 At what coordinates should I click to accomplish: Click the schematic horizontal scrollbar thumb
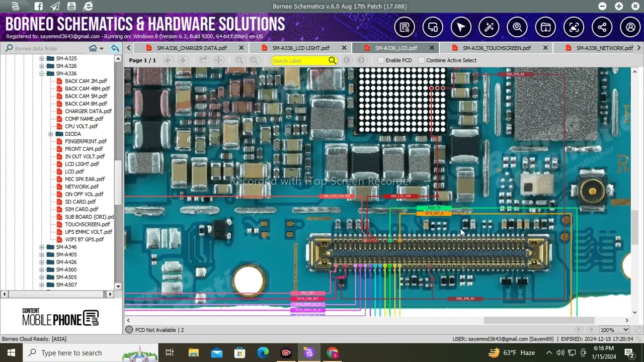[x=539, y=320]
